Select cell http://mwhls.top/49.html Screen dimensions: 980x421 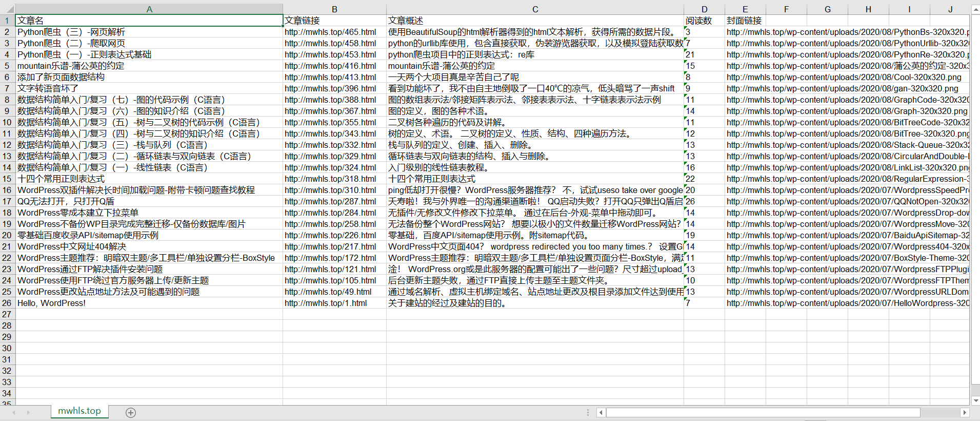pyautogui.click(x=334, y=292)
